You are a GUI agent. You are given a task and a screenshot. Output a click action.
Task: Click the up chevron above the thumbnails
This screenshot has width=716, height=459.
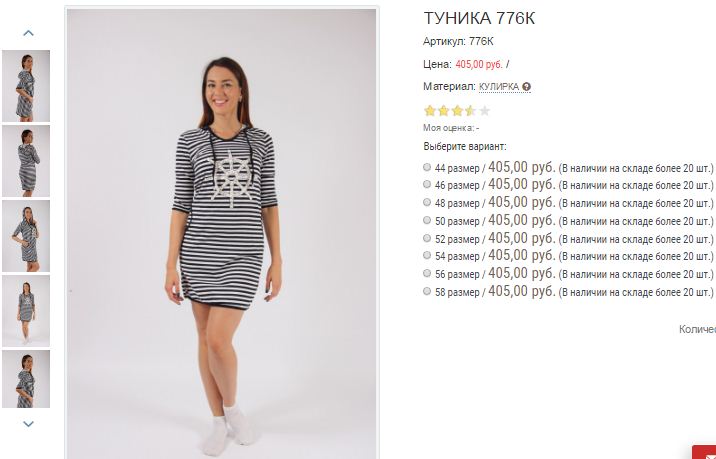pos(28,33)
